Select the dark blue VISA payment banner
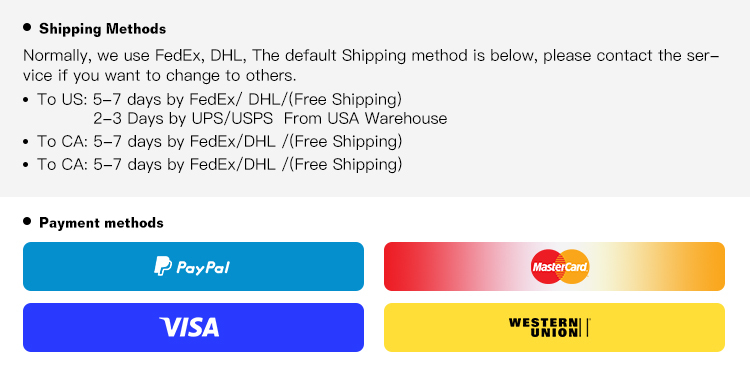This screenshot has width=750, height=375. coord(193,327)
